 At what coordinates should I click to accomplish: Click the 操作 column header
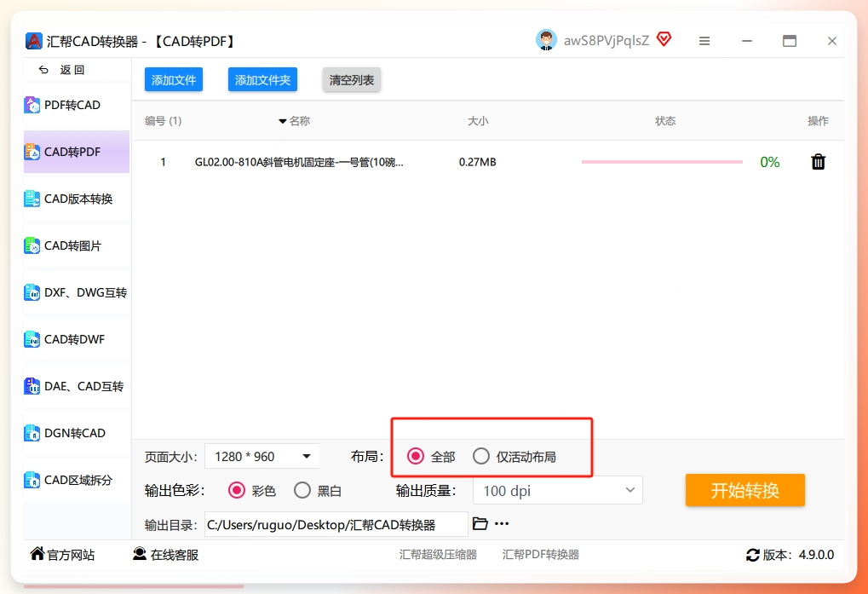819,121
